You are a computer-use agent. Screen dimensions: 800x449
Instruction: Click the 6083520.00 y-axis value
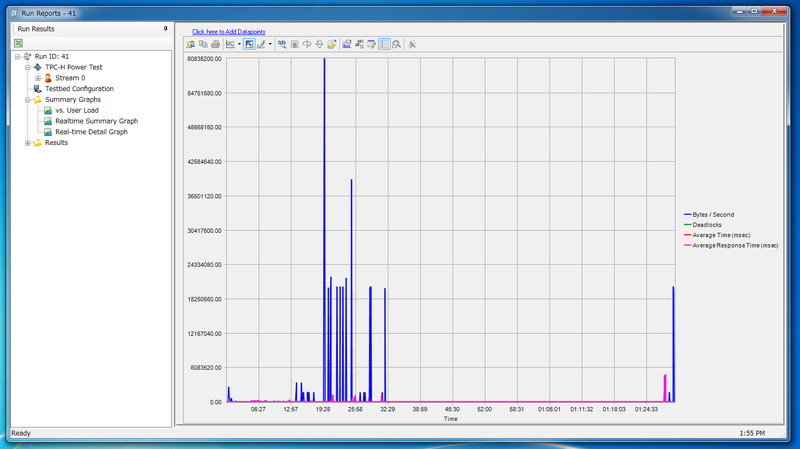[206, 368]
